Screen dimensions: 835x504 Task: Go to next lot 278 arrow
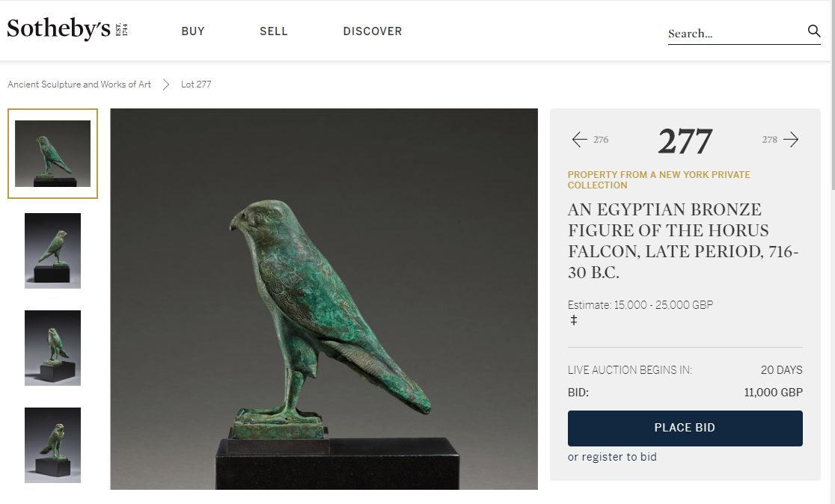point(791,139)
